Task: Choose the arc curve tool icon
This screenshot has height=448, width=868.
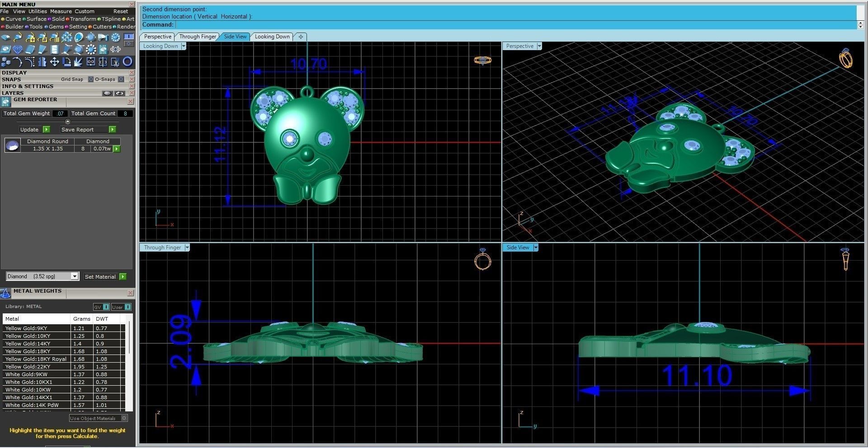Action: coord(17,62)
